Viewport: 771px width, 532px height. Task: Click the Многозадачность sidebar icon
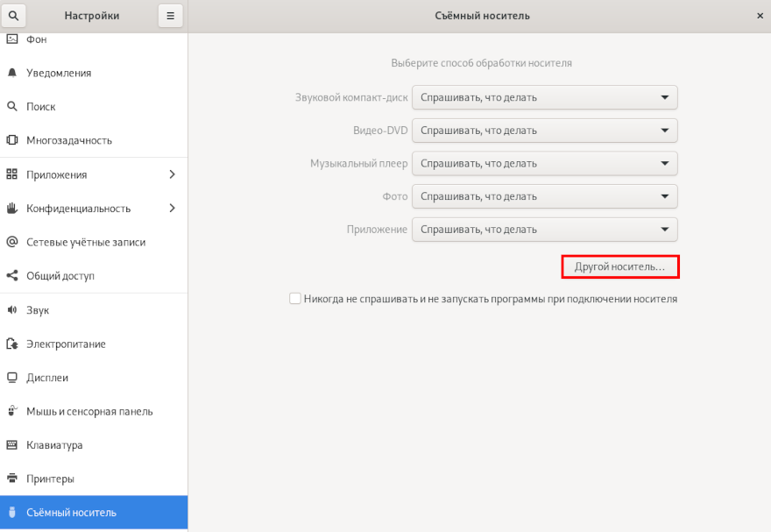click(x=12, y=140)
